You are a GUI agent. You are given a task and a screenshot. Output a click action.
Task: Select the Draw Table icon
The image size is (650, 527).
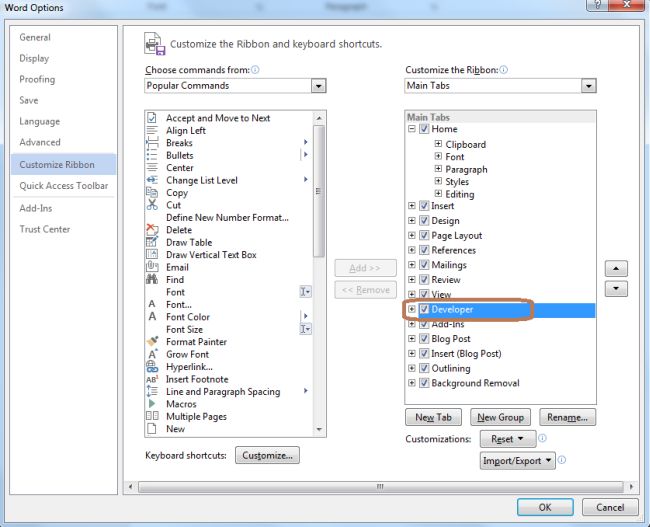point(152,242)
